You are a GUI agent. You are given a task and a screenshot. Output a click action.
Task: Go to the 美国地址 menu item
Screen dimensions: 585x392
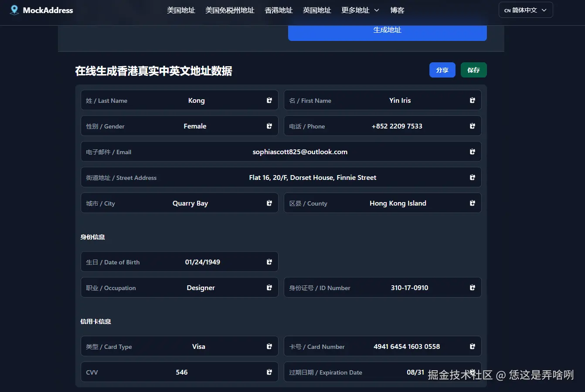tap(181, 10)
